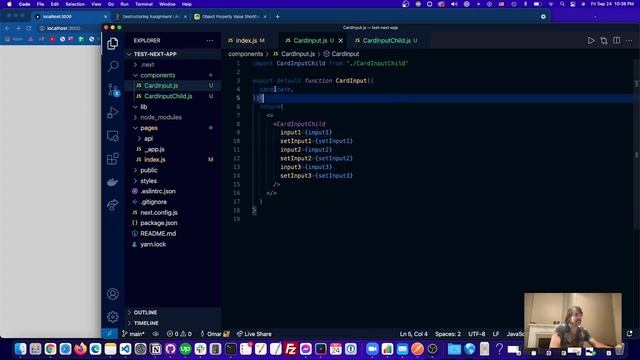Image resolution: width=640 pixels, height=360 pixels.
Task: Click the Omar status bar item
Action: click(x=215, y=334)
